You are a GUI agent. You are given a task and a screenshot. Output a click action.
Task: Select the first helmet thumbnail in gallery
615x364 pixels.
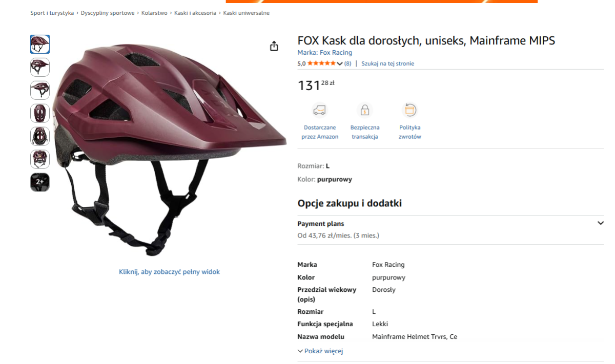[x=40, y=45]
